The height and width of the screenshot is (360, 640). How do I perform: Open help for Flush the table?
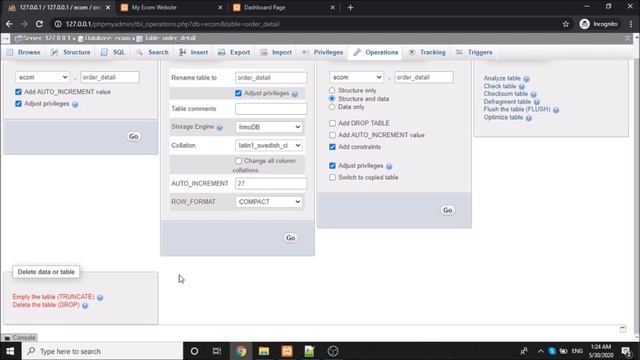556,110
